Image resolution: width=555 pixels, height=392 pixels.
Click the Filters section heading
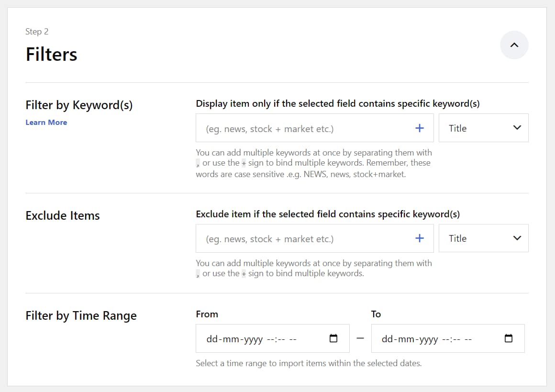pyautogui.click(x=51, y=55)
